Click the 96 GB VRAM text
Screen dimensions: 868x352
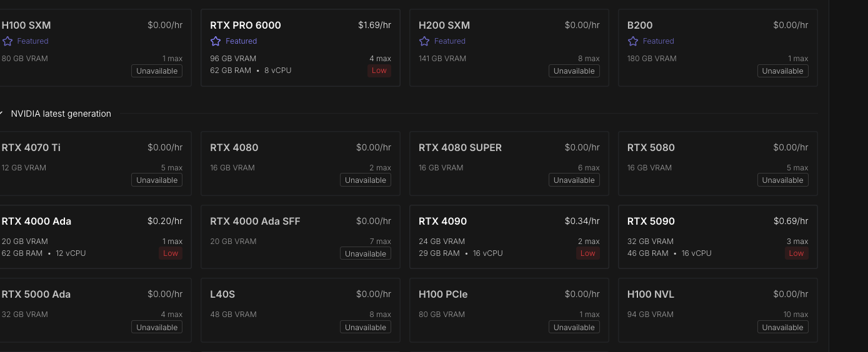coord(233,59)
